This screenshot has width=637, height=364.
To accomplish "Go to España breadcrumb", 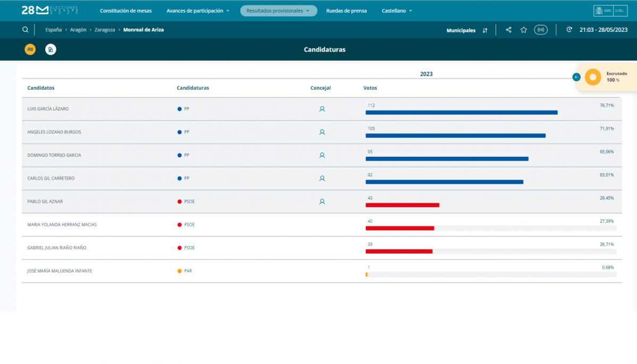I will coord(53,30).
